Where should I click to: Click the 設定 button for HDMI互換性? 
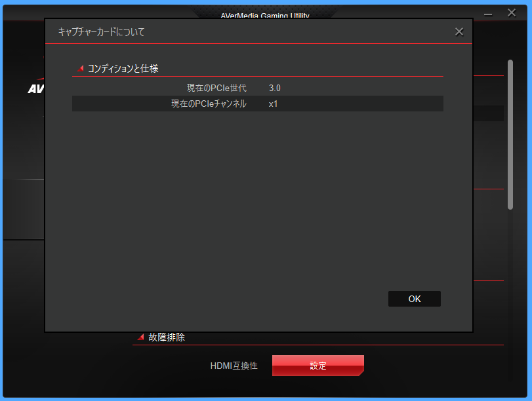pyautogui.click(x=318, y=366)
